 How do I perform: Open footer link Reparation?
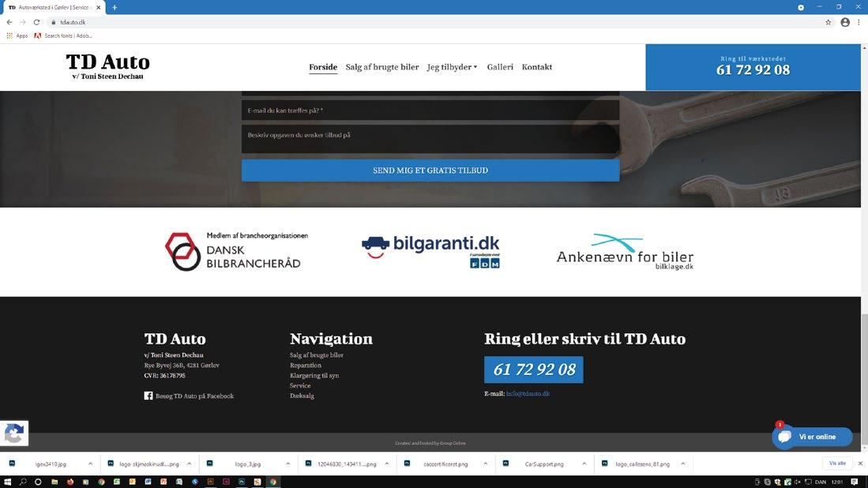pos(305,365)
